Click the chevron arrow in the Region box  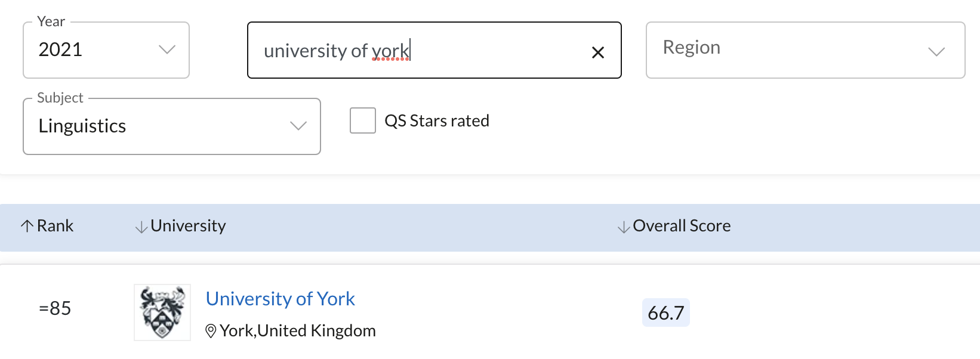(937, 52)
